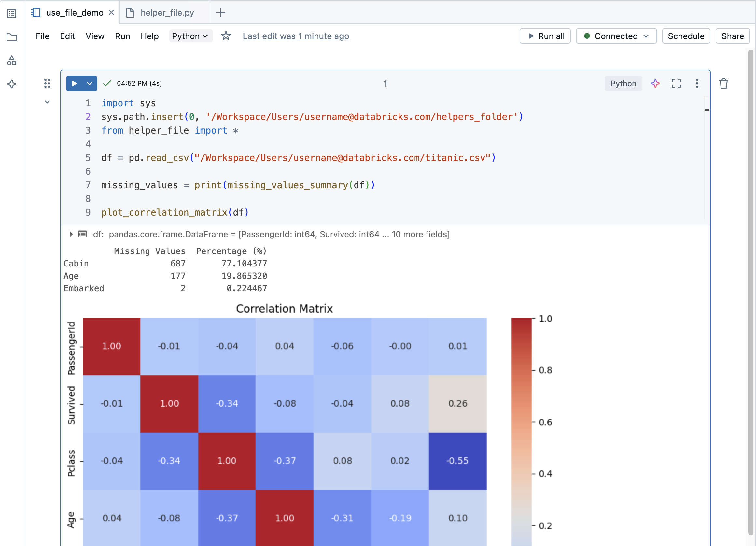756x546 pixels.
Task: Open the workspace folder browser icon
Action: [12, 37]
